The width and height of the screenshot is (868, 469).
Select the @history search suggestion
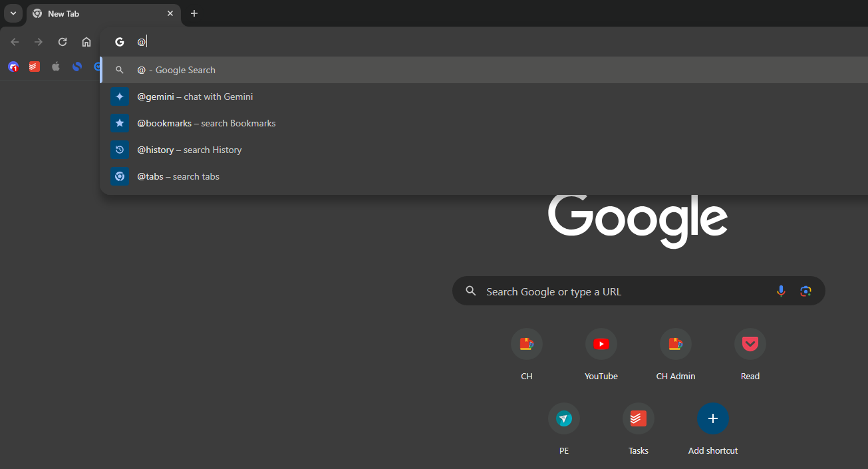190,150
